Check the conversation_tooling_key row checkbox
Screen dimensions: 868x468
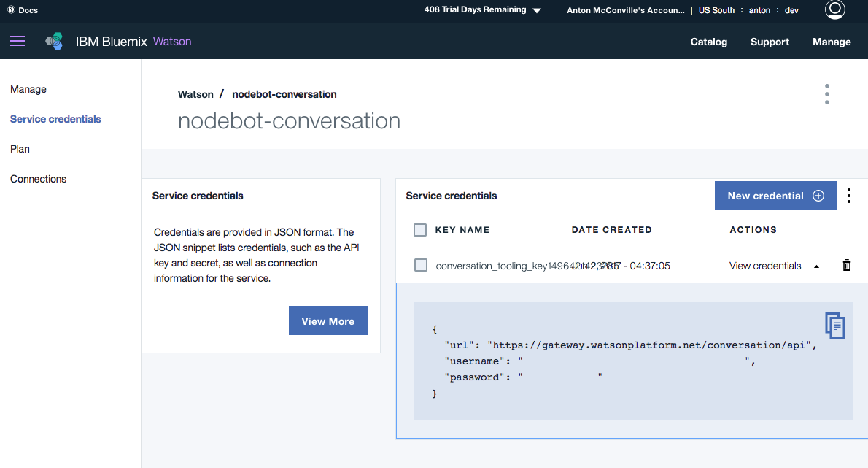(x=421, y=265)
